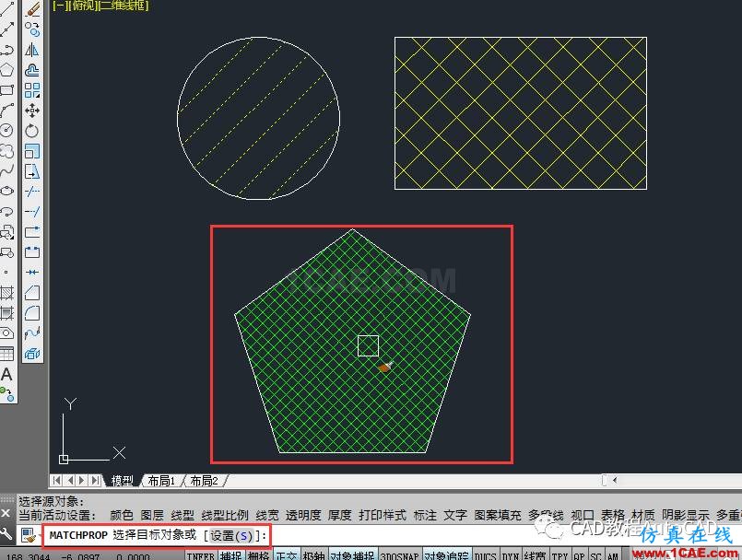Switch to the 模型 tab
This screenshot has width=742, height=560.
(x=122, y=481)
